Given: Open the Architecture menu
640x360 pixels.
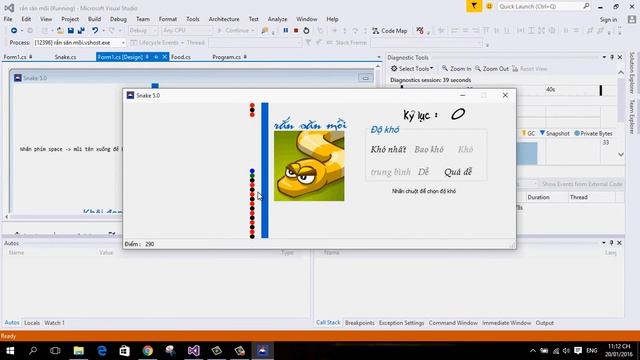Looking at the screenshot, I should 224,19.
